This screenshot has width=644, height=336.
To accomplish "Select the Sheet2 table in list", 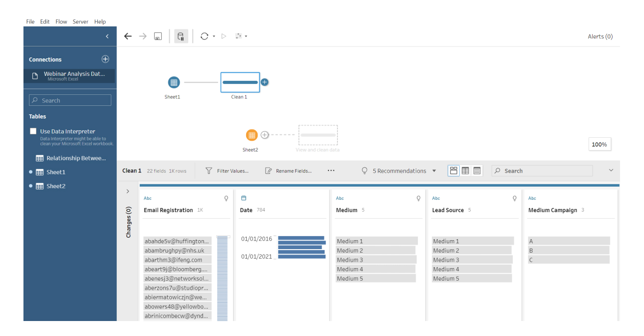I will point(50,186).
